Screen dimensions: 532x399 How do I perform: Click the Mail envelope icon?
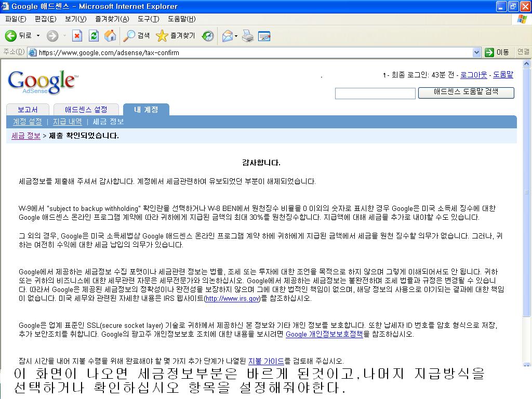228,36
